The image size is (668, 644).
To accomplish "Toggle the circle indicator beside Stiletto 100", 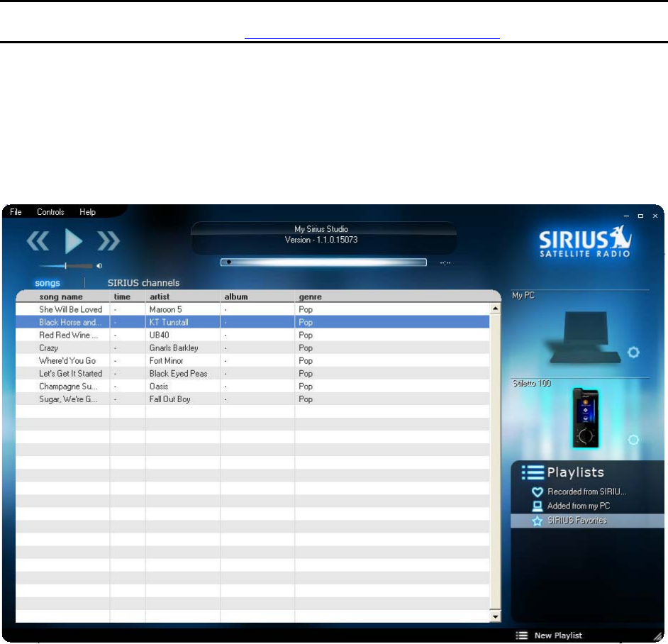I will click(633, 440).
